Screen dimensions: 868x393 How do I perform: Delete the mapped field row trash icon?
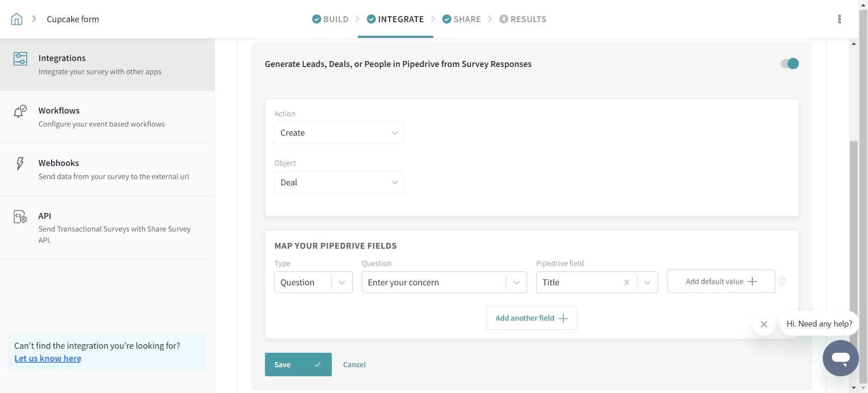tap(782, 281)
